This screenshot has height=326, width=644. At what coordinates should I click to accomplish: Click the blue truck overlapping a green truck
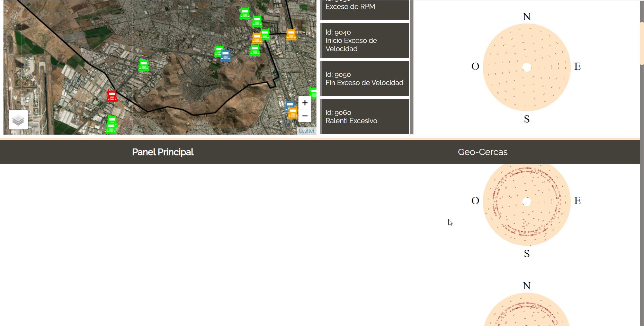point(226,55)
